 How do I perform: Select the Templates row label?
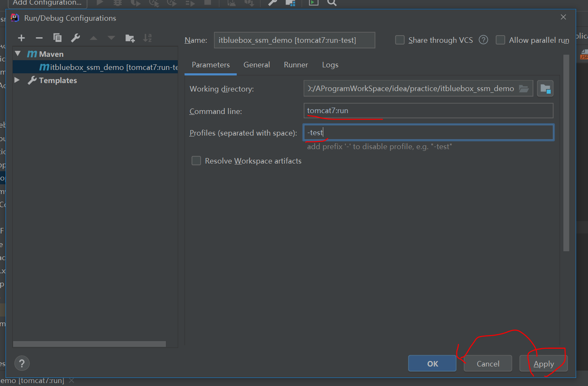(x=58, y=80)
